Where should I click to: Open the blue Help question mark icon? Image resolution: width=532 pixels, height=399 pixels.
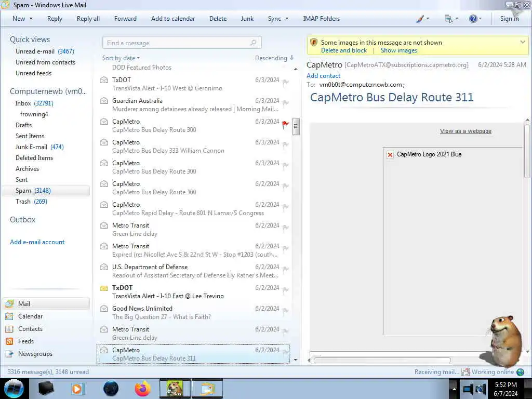[x=473, y=19]
